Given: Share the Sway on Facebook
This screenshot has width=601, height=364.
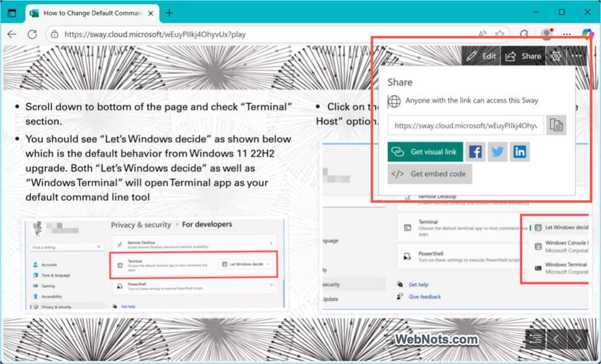Looking at the screenshot, I should click(x=476, y=152).
